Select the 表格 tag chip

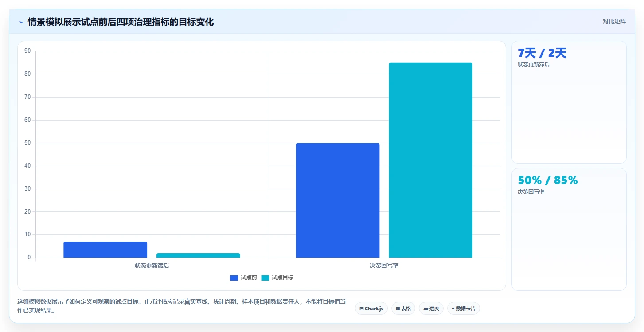point(403,309)
